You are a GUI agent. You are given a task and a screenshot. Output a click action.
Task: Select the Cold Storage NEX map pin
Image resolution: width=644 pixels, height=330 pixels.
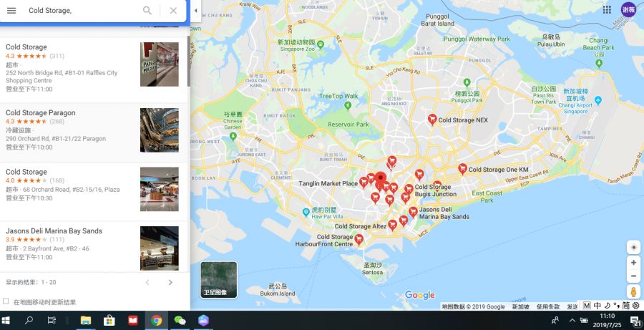432,120
